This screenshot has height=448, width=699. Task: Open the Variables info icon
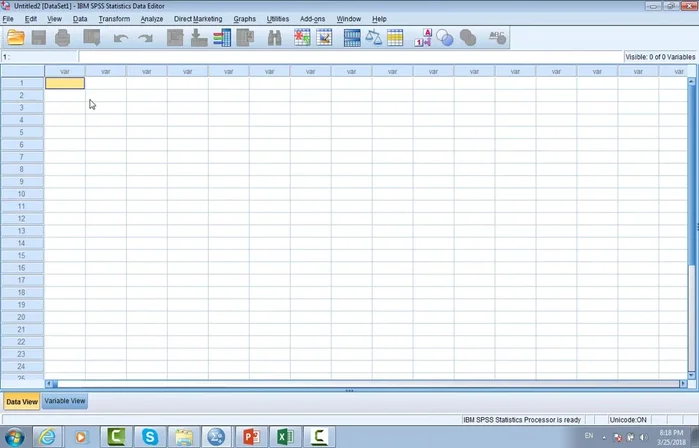222,37
